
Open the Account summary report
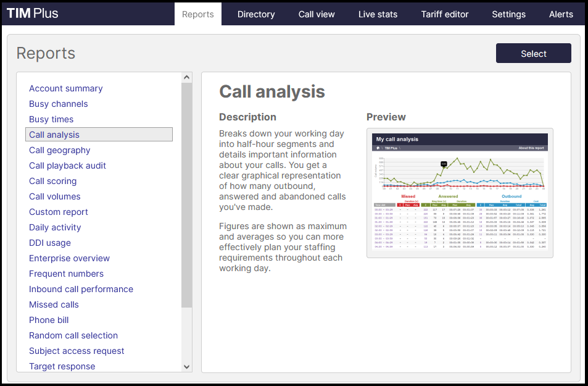tap(65, 88)
